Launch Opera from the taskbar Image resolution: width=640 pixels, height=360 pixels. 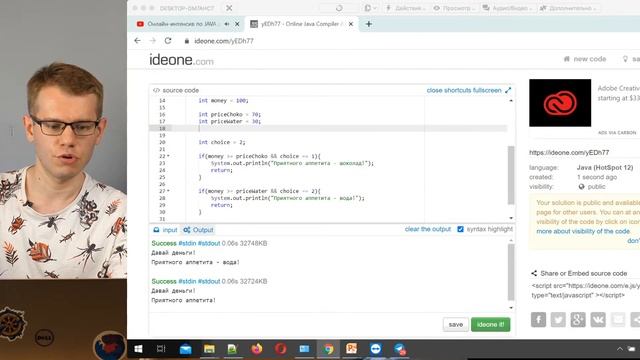[x=280, y=349]
